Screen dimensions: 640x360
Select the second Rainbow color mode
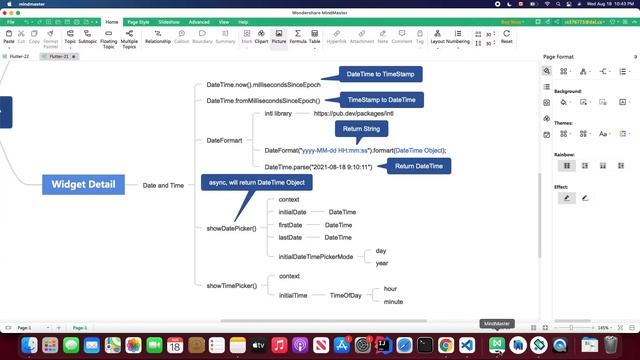pos(585,166)
